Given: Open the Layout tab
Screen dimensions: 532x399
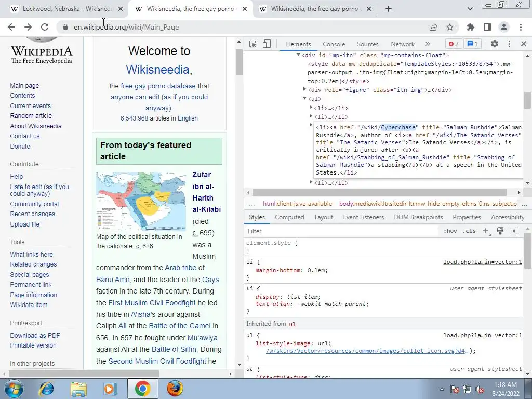Looking at the screenshot, I should click(x=324, y=217).
